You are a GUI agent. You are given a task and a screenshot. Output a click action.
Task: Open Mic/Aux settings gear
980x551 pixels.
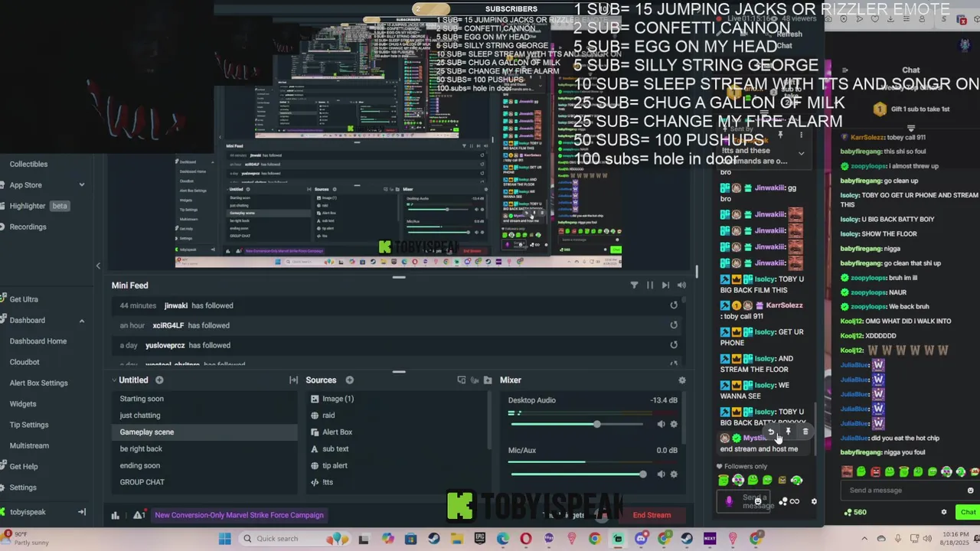tap(674, 474)
